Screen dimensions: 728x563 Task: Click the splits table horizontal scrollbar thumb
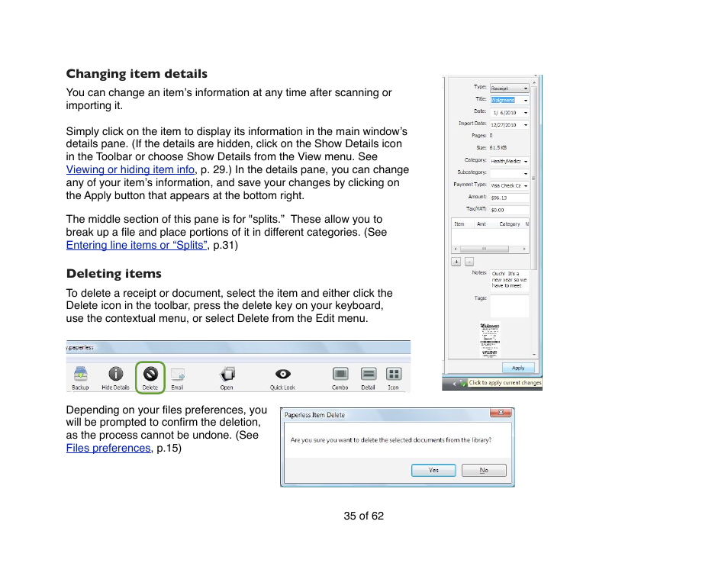[x=484, y=249]
